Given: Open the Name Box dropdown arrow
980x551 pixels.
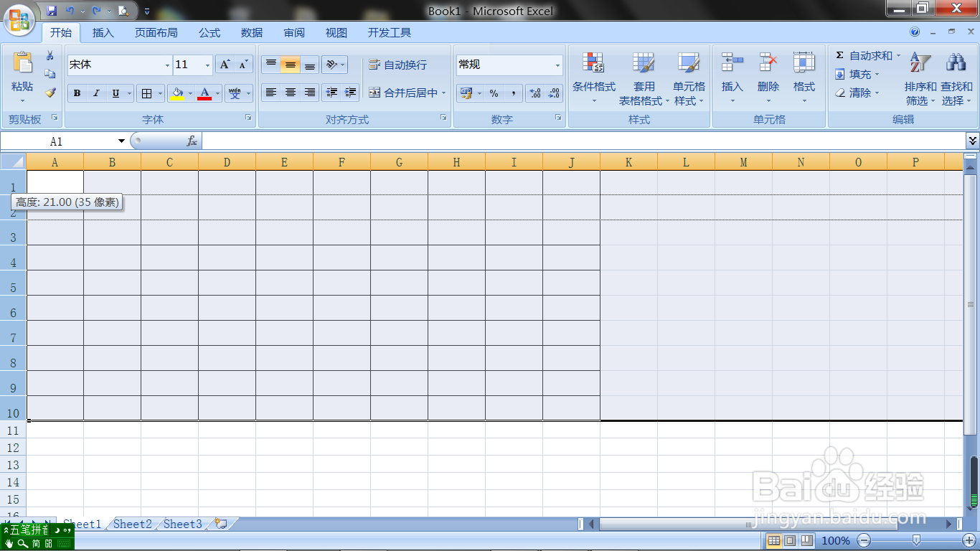Looking at the screenshot, I should coord(121,141).
